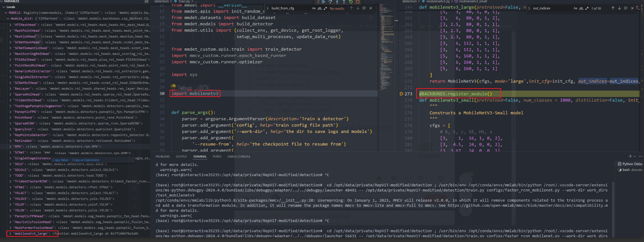Screen dimensions: 644x242
Task: Click mobilenetv3.py in the right breadcrumb
Action: coord(438,2)
